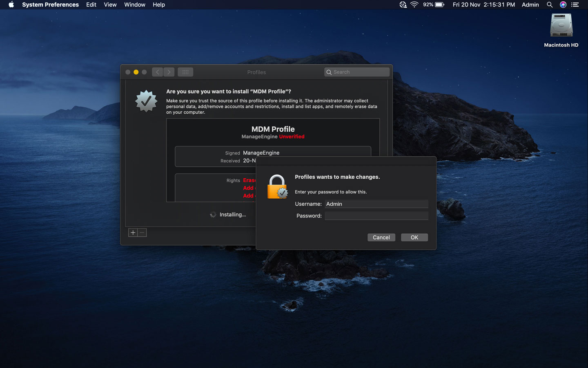Navigate back using the back arrow
The height and width of the screenshot is (368, 588).
157,72
